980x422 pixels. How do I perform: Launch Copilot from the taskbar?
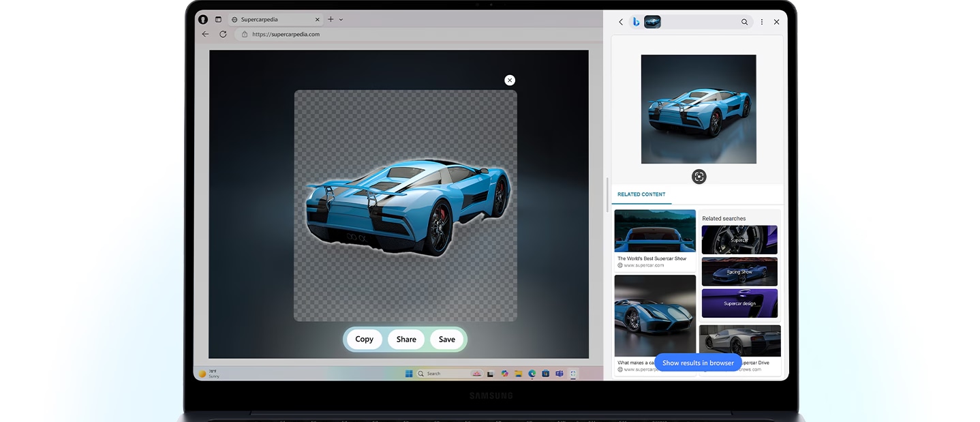tap(505, 374)
